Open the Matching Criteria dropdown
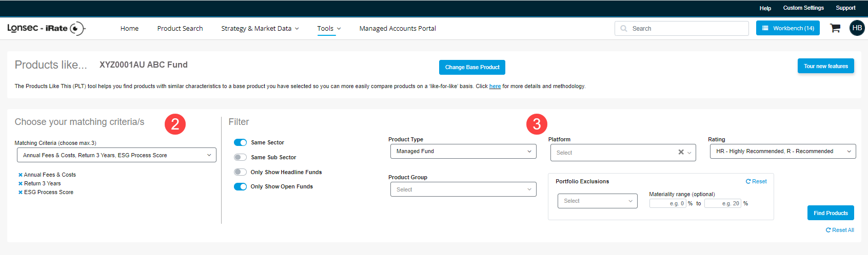 [x=116, y=155]
